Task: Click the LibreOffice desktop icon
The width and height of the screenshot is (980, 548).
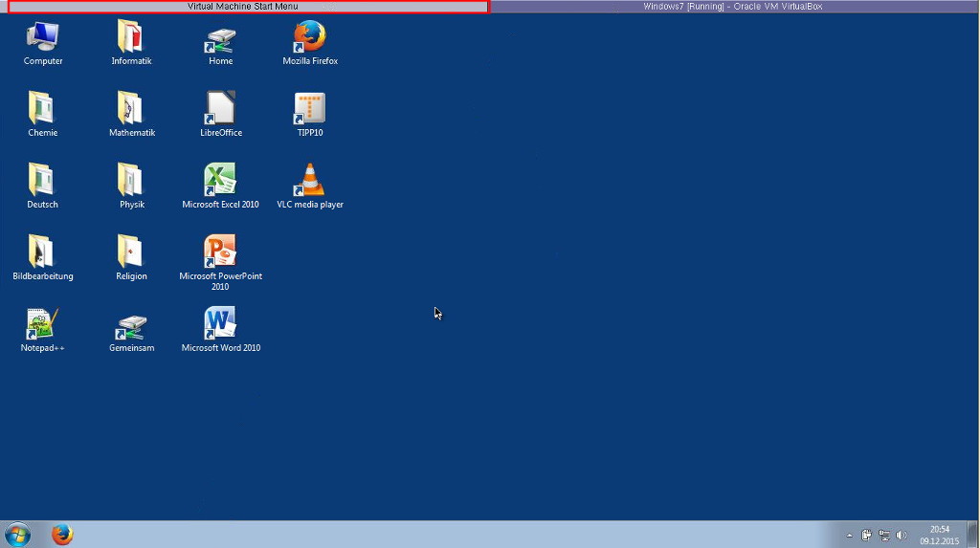Action: (x=220, y=109)
